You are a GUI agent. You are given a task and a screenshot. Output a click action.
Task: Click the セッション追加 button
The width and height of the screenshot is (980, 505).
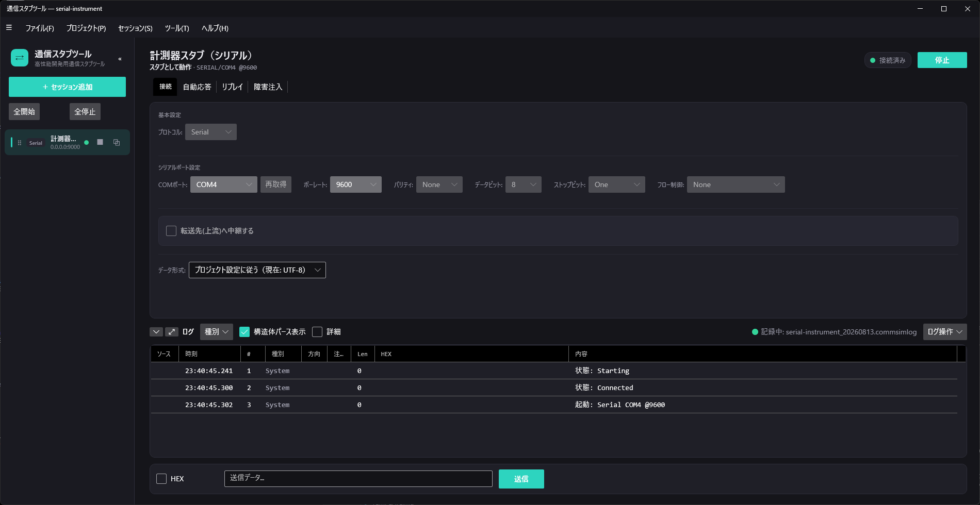pyautogui.click(x=67, y=87)
